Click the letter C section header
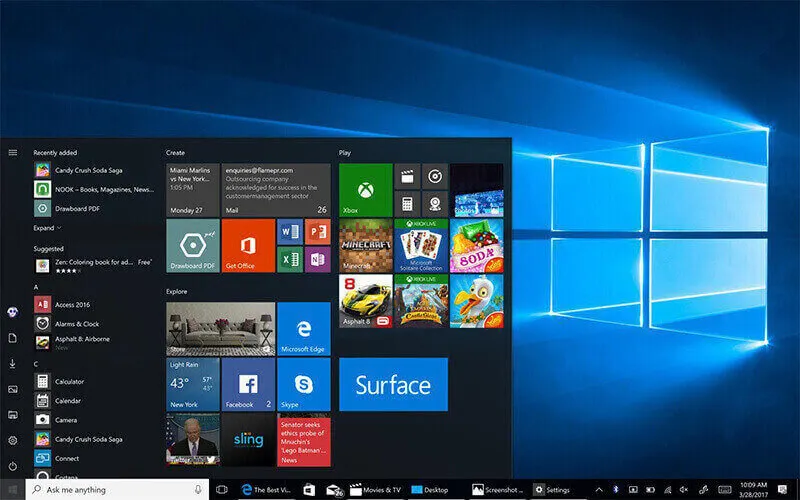The width and height of the screenshot is (800, 500). 36,364
